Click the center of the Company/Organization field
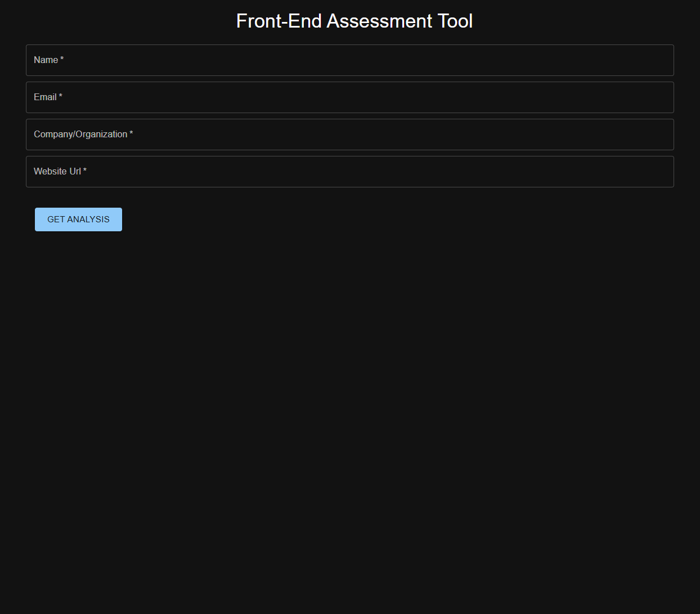 click(350, 135)
